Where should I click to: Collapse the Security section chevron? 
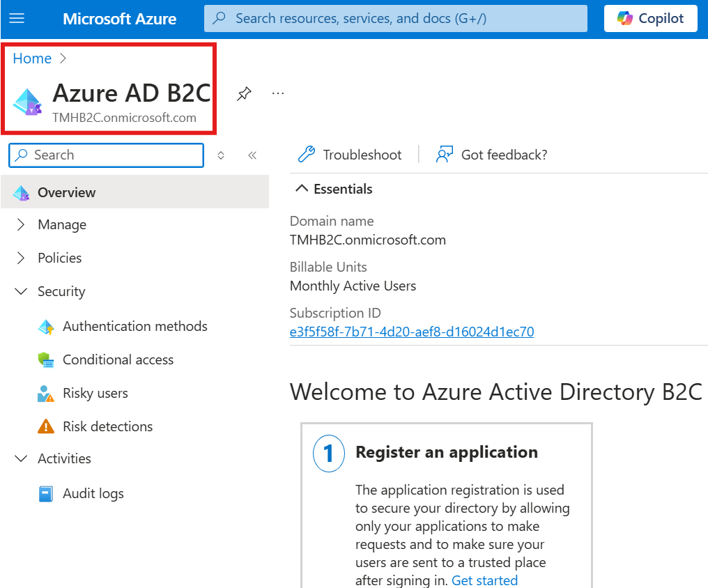pyautogui.click(x=21, y=291)
